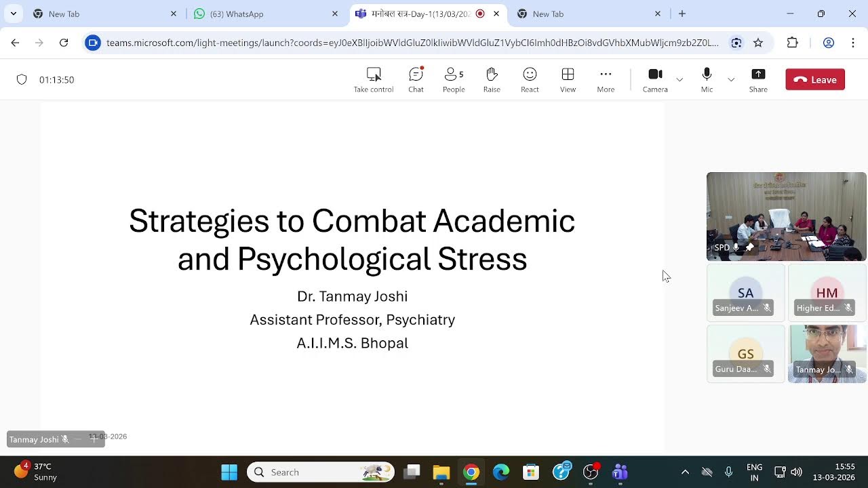Click the text Dr. Tanmay Joshi
Viewport: 868px width, 488px height.
(352, 296)
